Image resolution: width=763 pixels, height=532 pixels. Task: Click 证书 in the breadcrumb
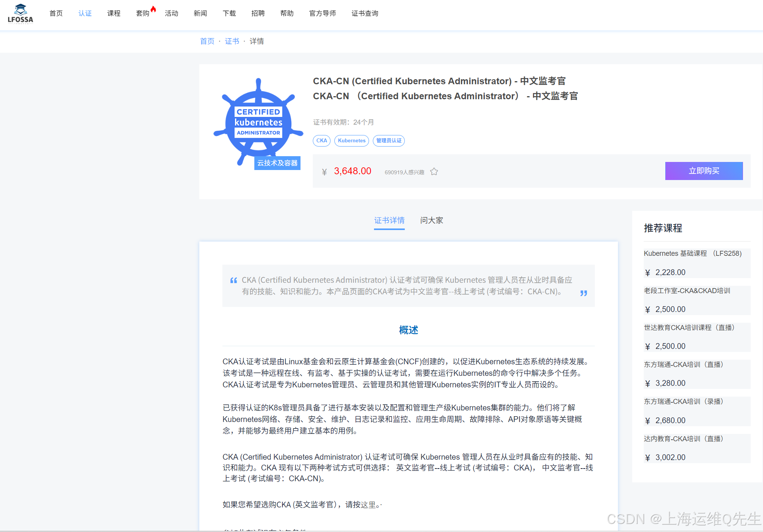[232, 41]
